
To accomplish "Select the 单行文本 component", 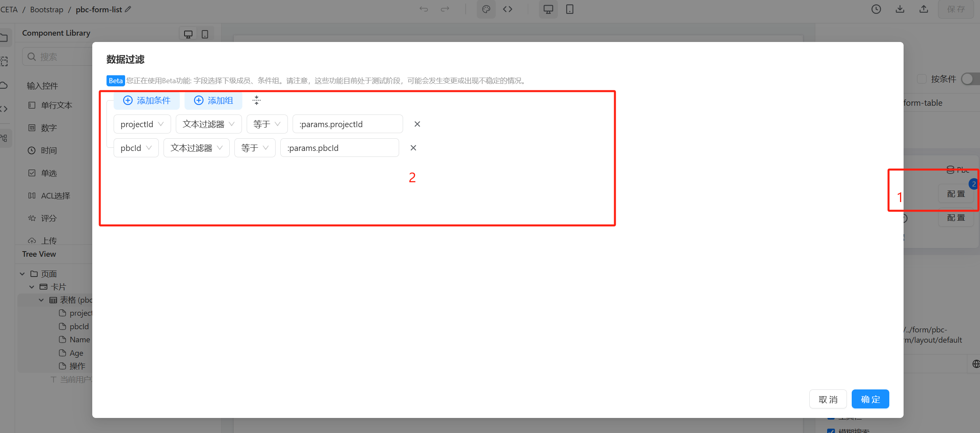I will pyautogui.click(x=50, y=105).
